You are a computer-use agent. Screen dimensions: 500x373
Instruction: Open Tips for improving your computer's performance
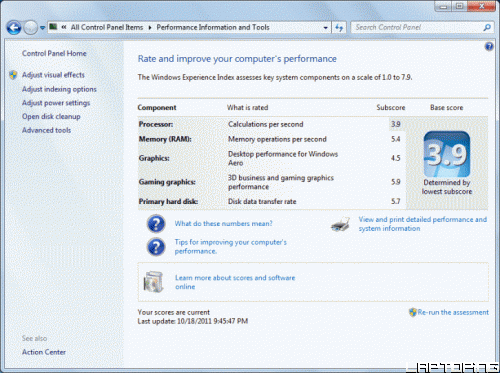pos(231,247)
